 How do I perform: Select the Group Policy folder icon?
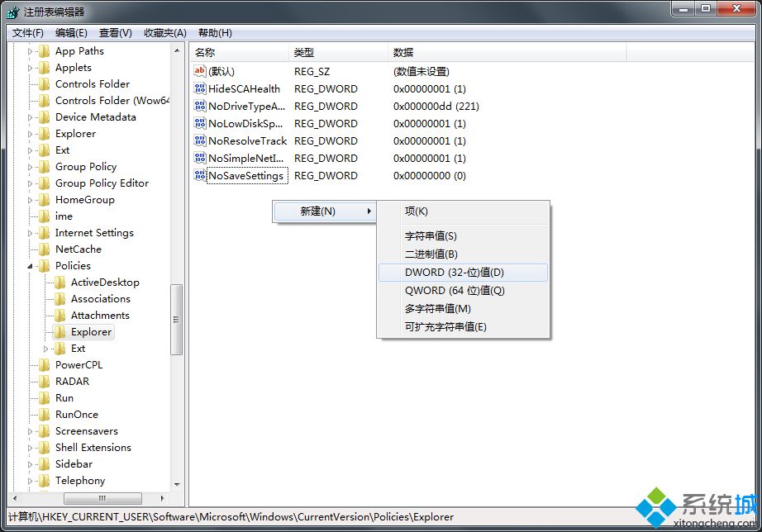(45, 167)
